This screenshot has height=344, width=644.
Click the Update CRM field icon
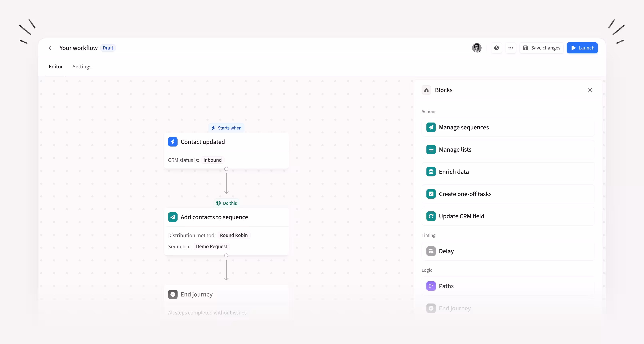tap(431, 216)
